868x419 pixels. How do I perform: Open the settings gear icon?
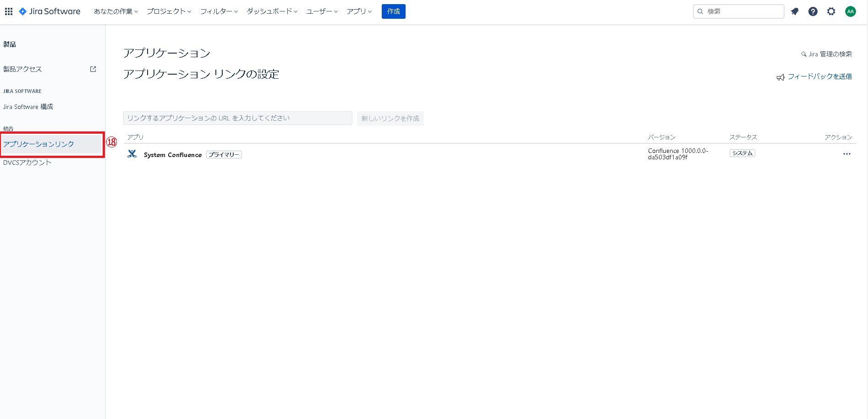click(831, 11)
